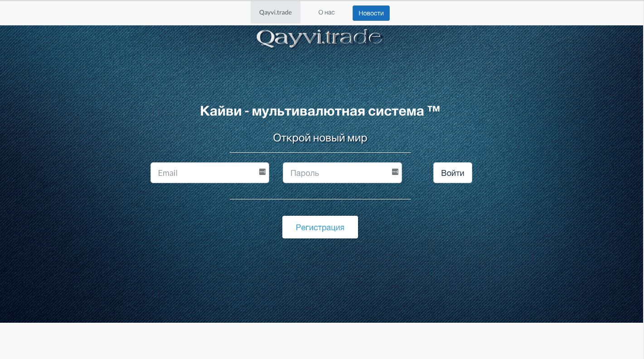Image resolution: width=644 pixels, height=359 pixels.
Task: Click the autofill icon in the Password field
Action: click(x=394, y=171)
